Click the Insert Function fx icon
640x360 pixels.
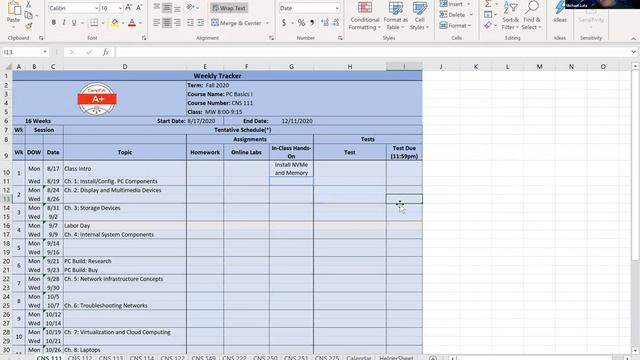pyautogui.click(x=106, y=52)
